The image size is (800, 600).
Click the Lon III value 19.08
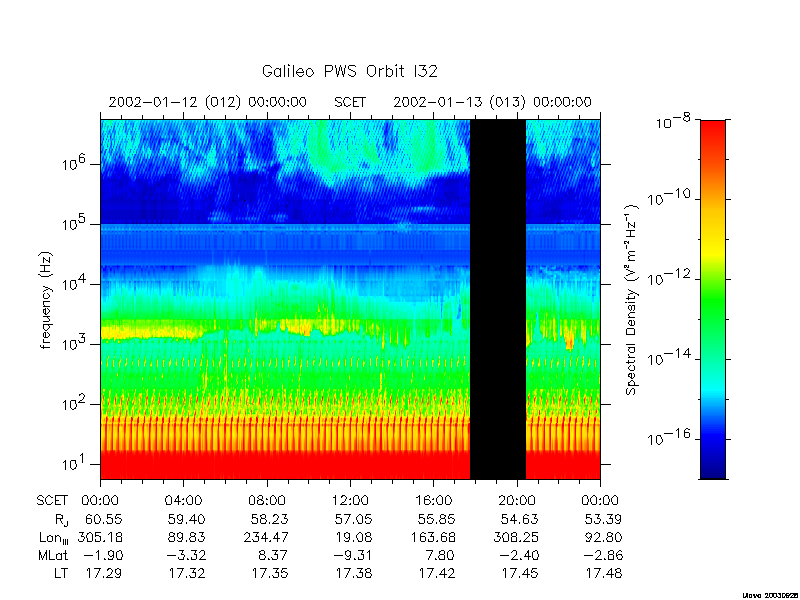coord(353,538)
